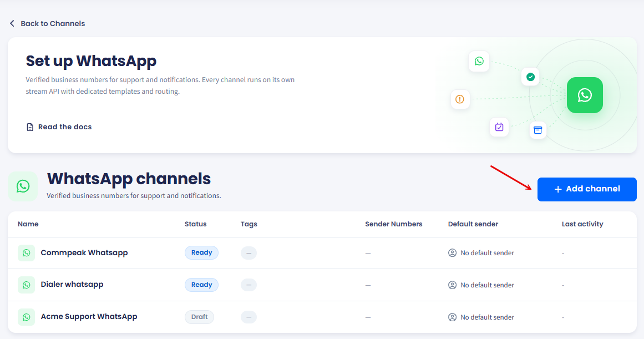Click the Name column header
644x339 pixels.
[28, 224]
